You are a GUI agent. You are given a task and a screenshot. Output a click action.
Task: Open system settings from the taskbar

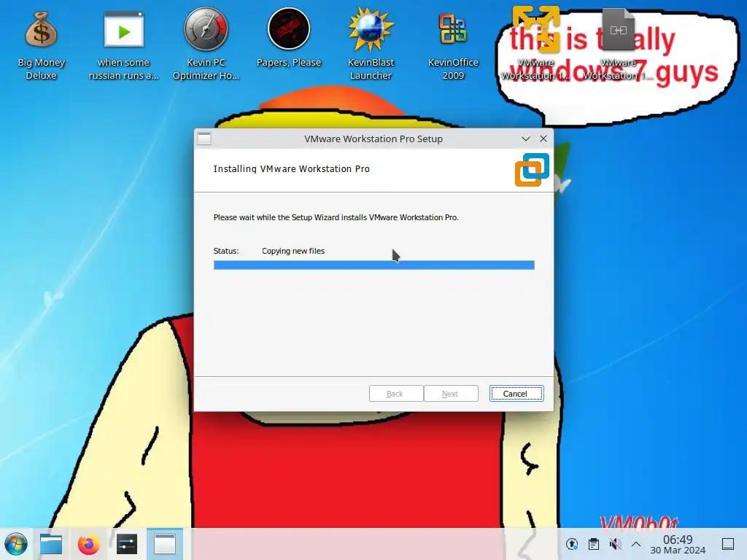127,544
